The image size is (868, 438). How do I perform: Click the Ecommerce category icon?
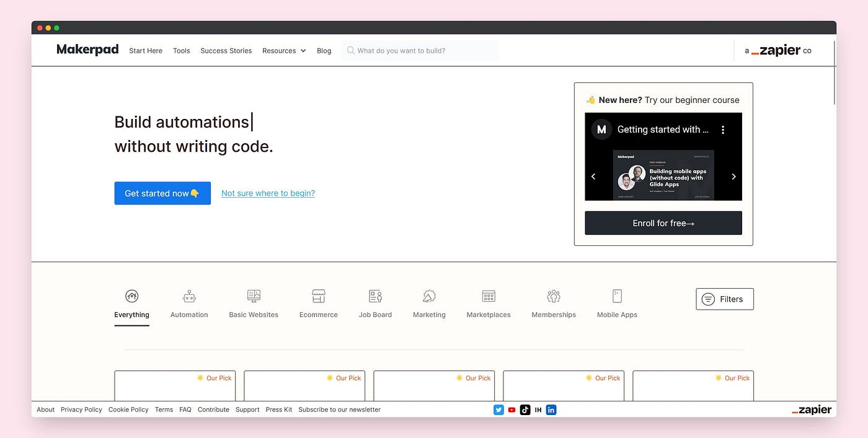tap(318, 296)
